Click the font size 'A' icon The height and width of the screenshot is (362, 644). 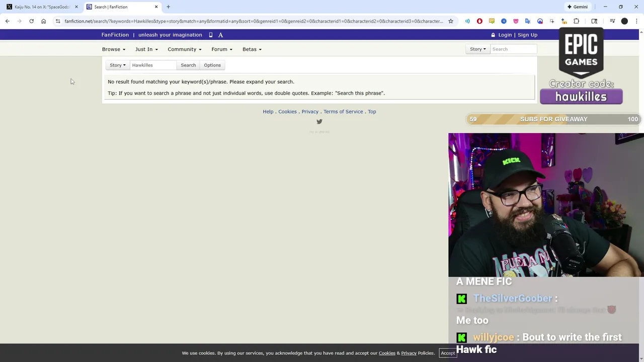pos(220,35)
